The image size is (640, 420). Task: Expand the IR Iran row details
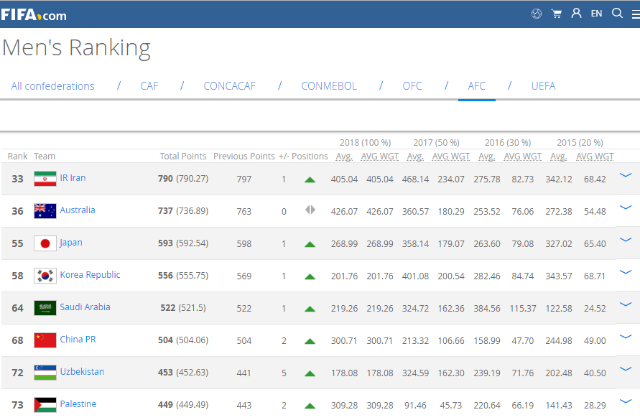(625, 176)
